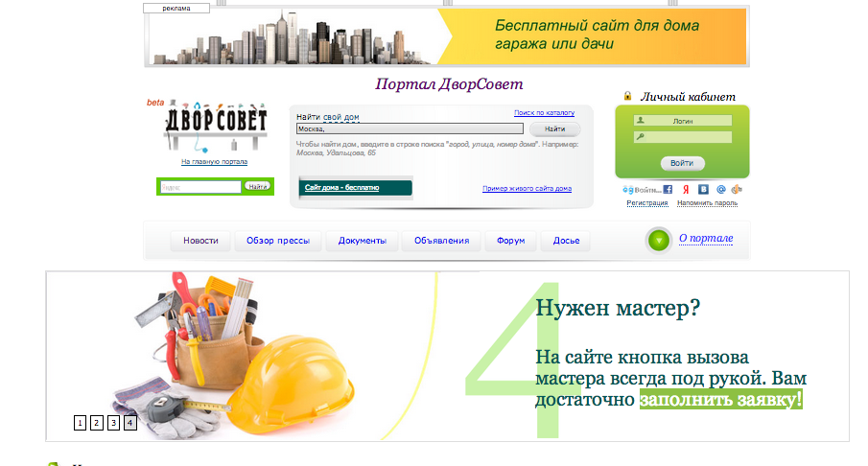868x466 pixels.
Task: Click the Odnoklassniki login icon
Action: point(735,190)
